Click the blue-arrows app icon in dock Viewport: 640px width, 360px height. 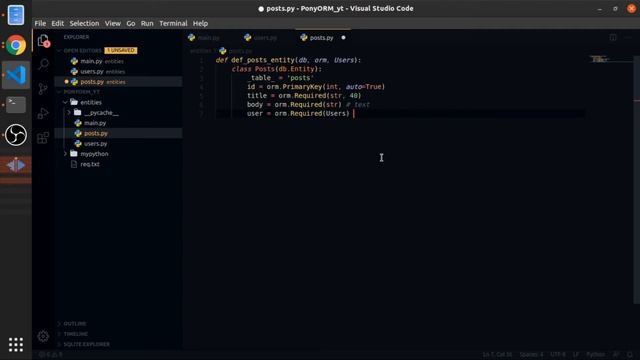tap(16, 165)
